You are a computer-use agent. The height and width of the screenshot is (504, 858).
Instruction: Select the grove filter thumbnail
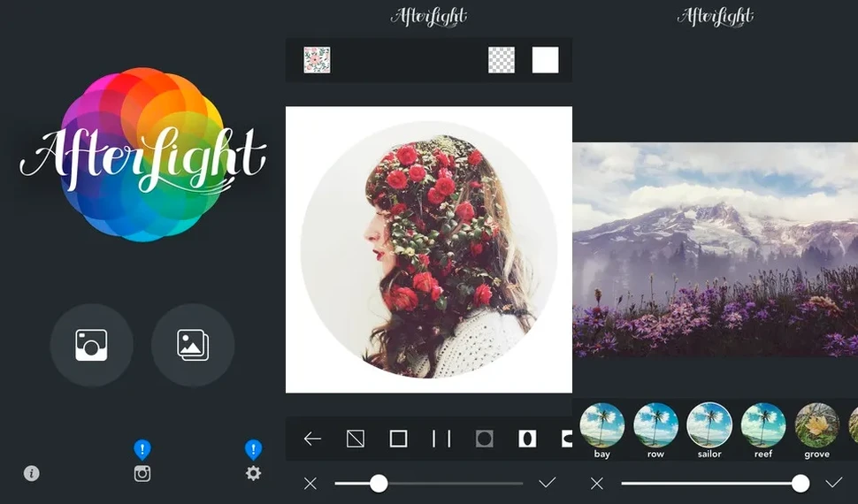click(817, 425)
